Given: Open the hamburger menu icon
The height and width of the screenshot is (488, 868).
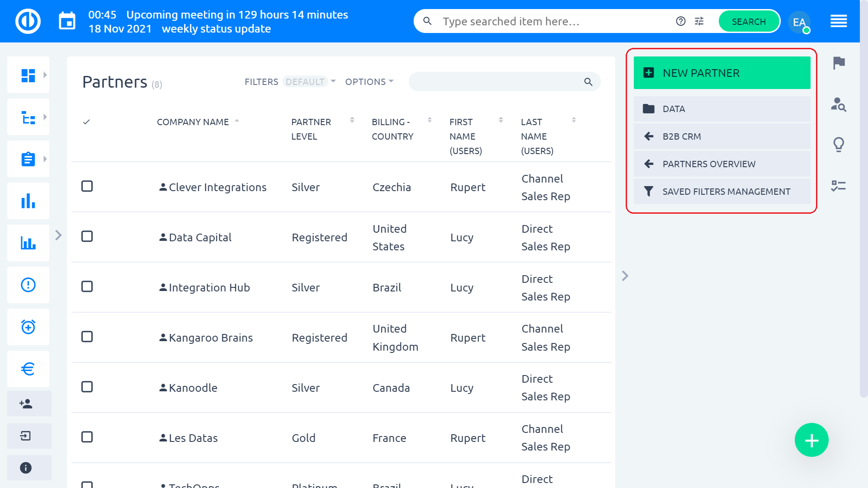Looking at the screenshot, I should click(x=839, y=21).
